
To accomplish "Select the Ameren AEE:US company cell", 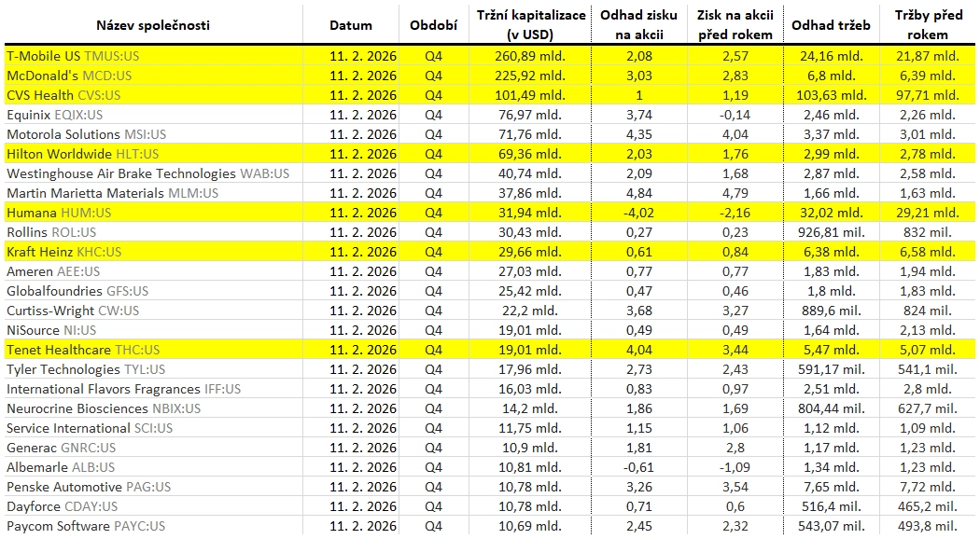I will click(x=53, y=271).
